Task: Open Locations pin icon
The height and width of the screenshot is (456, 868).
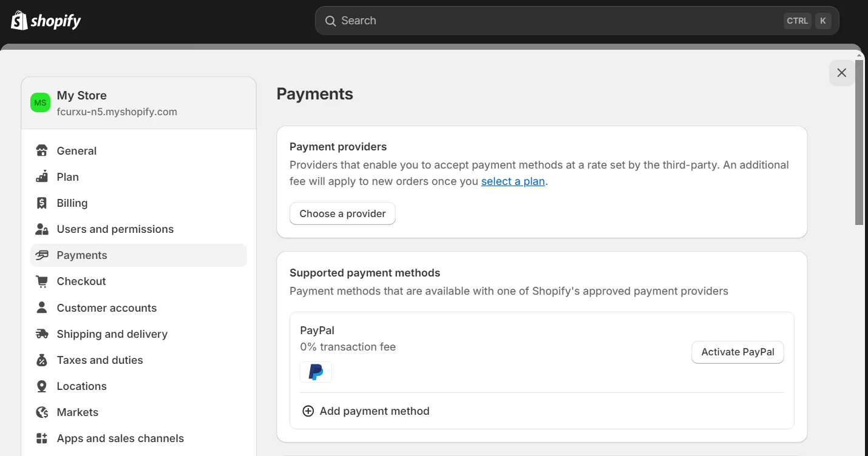Action: click(42, 386)
